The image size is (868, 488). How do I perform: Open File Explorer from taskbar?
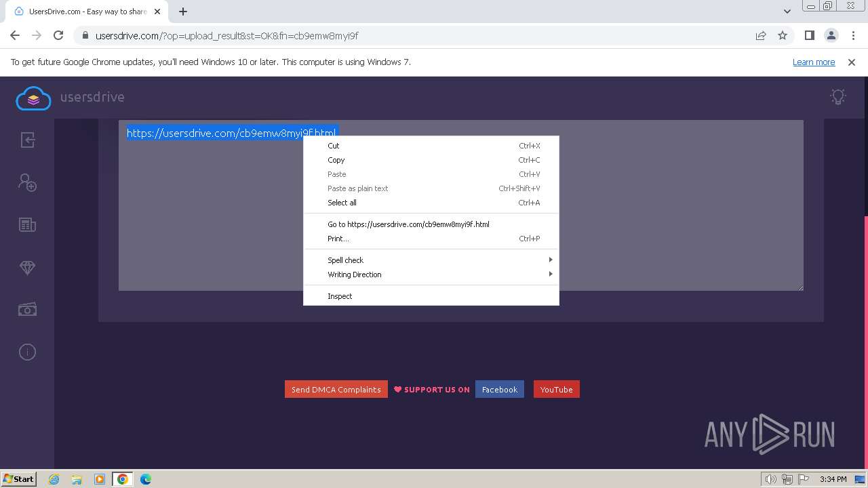pyautogui.click(x=77, y=479)
